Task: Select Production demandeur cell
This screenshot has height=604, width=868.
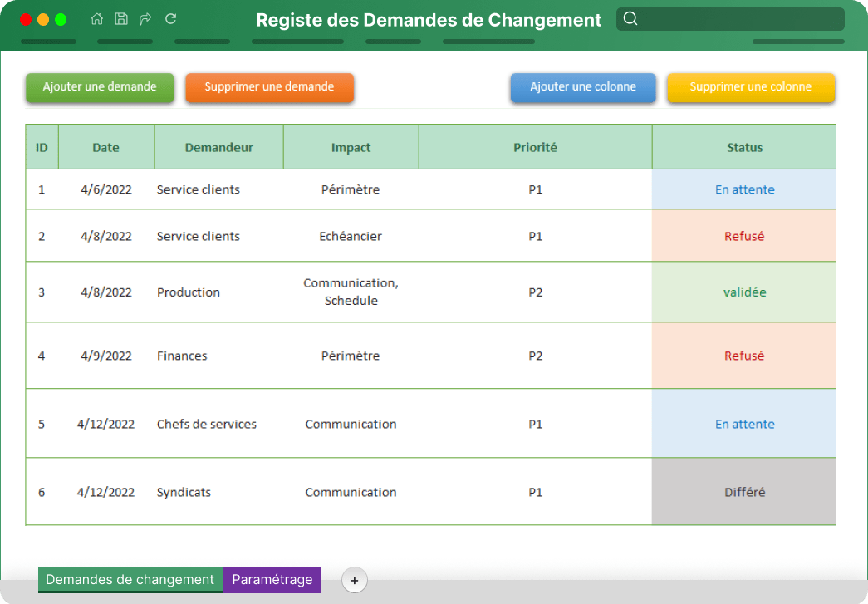Action: (x=218, y=292)
